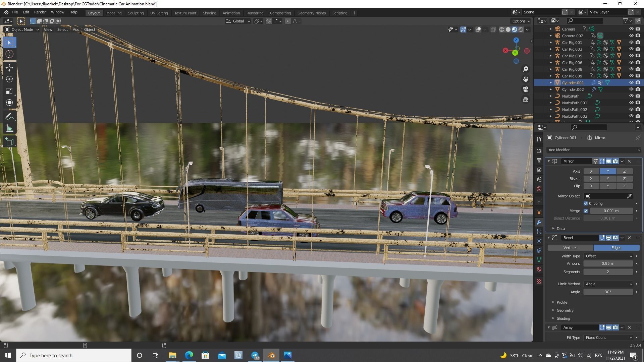
Task: Select the Bevel Vertices mode
Action: click(x=570, y=248)
